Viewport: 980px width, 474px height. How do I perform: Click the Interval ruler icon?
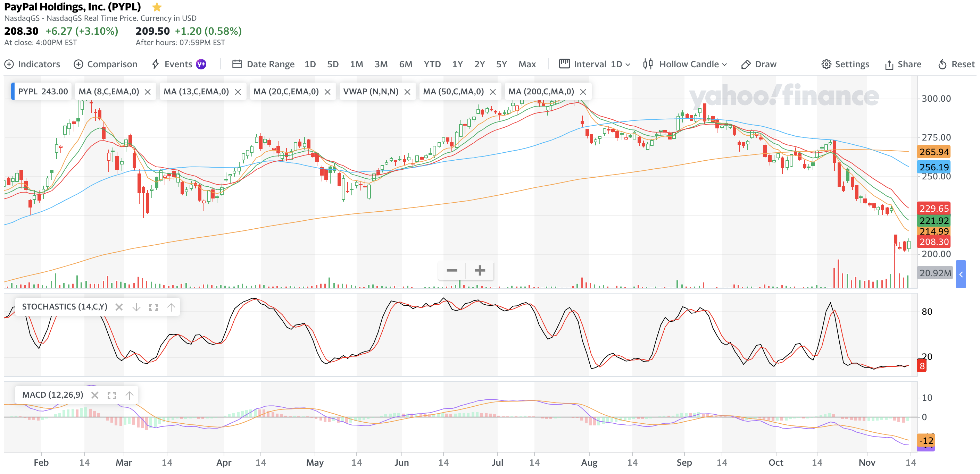565,64
